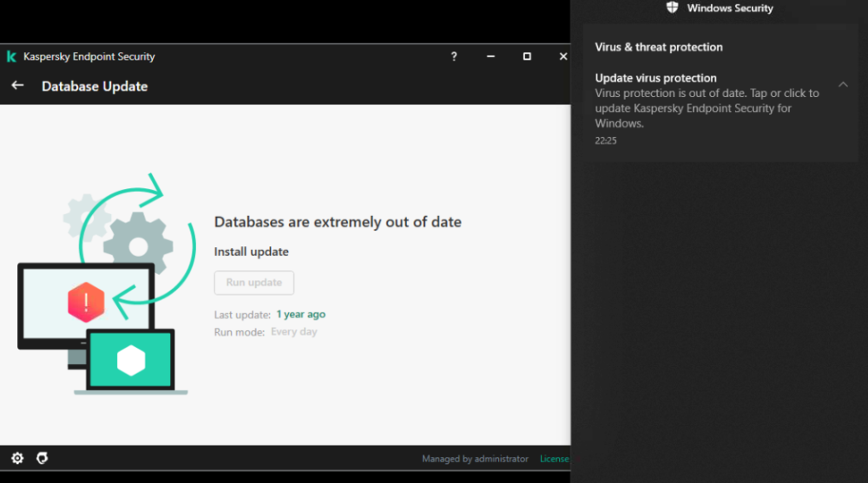Click the '1 year ago' last update link
The width and height of the screenshot is (868, 483).
point(300,314)
